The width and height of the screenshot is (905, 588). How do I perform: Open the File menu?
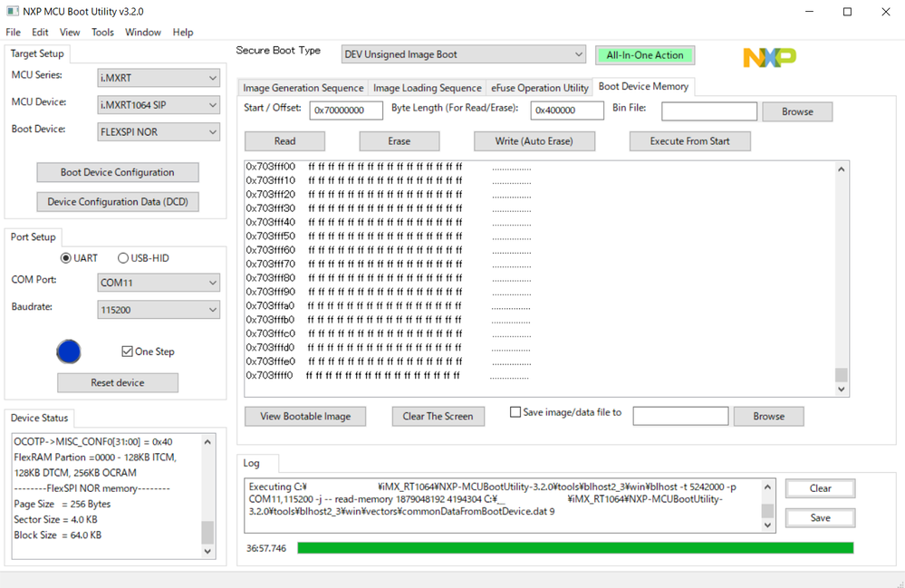click(14, 33)
